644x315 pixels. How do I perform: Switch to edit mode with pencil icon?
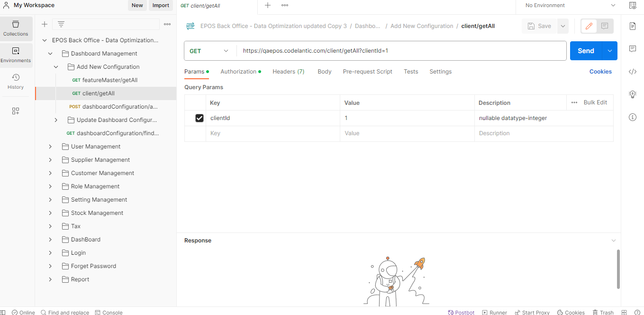[x=589, y=26]
